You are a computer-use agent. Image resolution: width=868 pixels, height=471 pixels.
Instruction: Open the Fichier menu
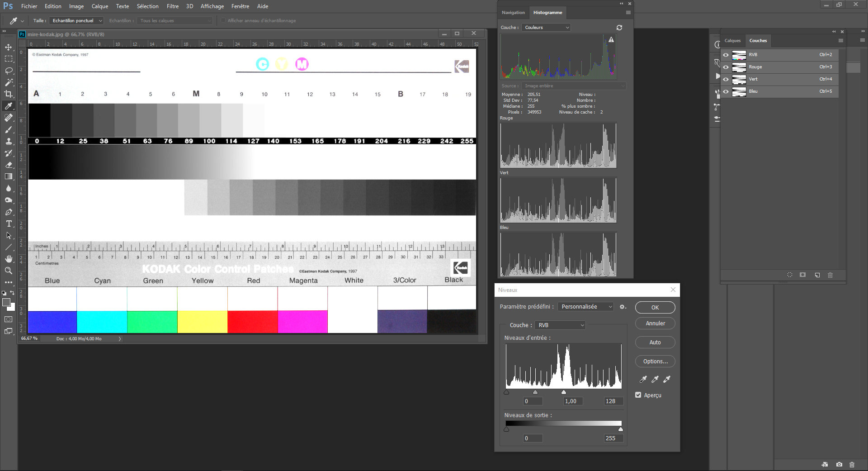point(29,6)
